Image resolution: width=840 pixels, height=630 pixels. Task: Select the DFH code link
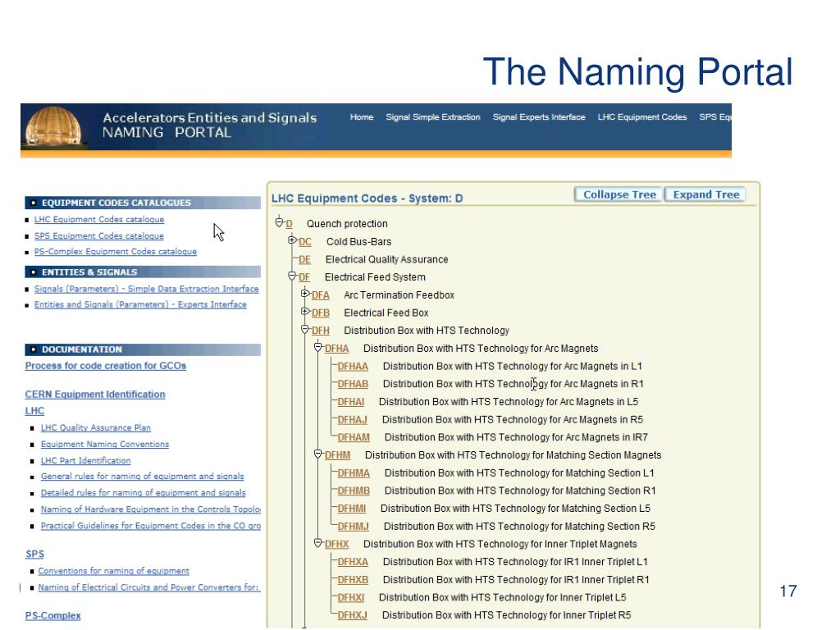tap(321, 331)
